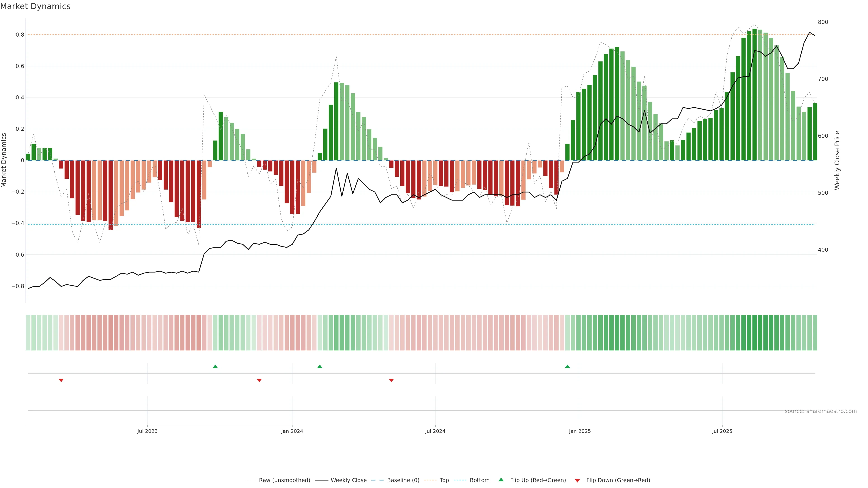Click the source: sharemaestro.com text

pyautogui.click(x=821, y=411)
